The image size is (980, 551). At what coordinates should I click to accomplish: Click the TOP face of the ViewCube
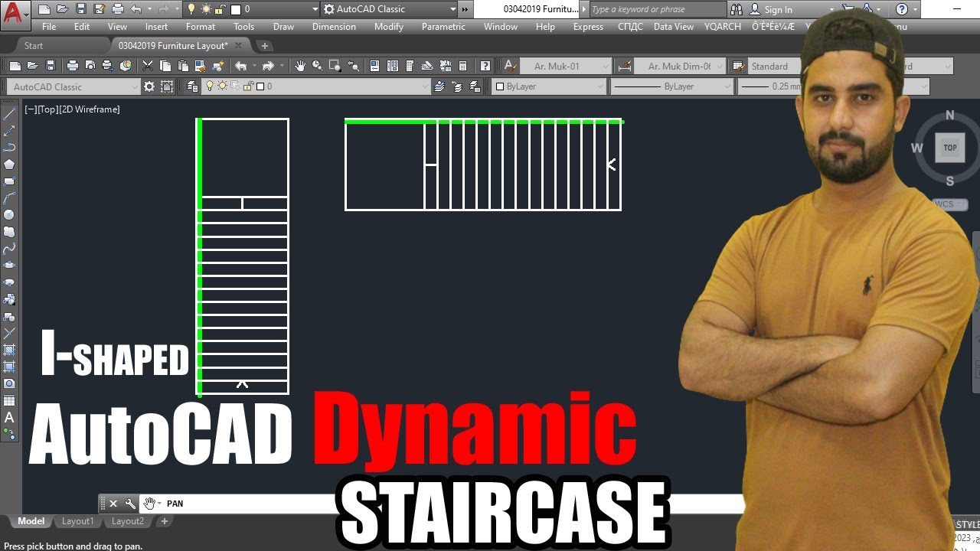950,148
